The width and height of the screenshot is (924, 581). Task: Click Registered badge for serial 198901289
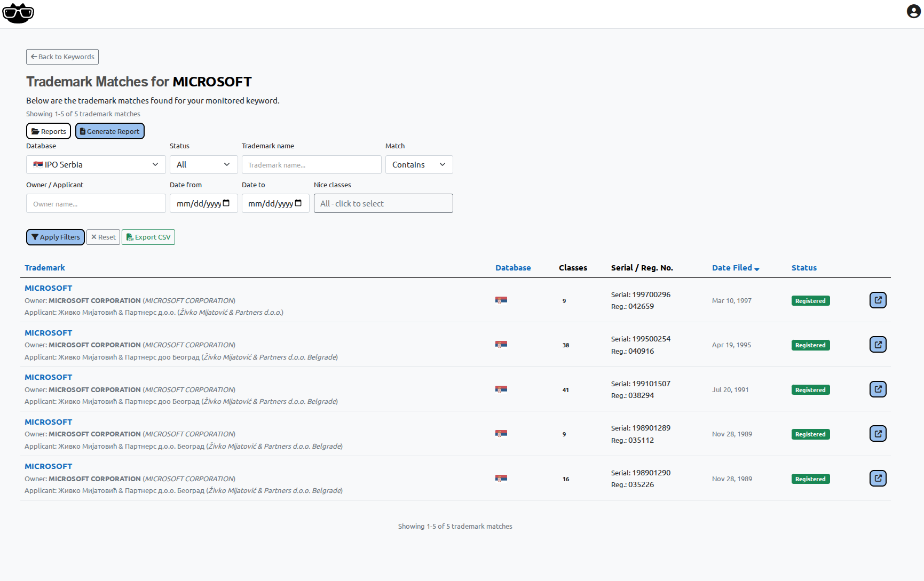810,434
